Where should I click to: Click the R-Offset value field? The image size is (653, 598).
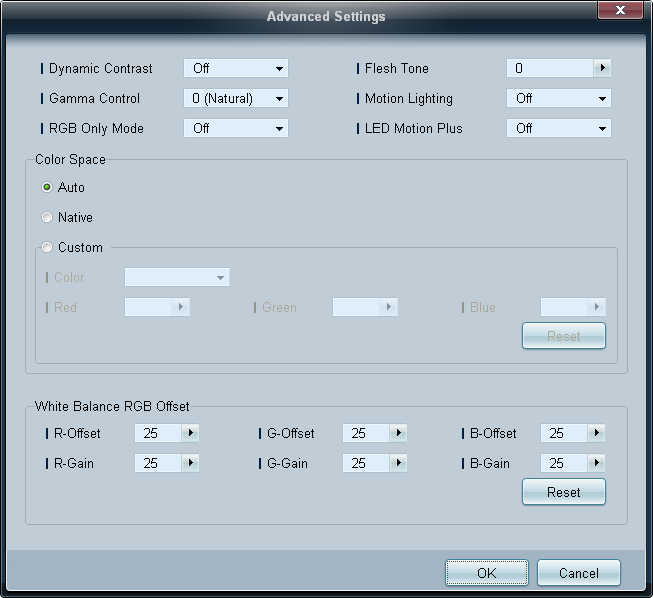(x=158, y=433)
